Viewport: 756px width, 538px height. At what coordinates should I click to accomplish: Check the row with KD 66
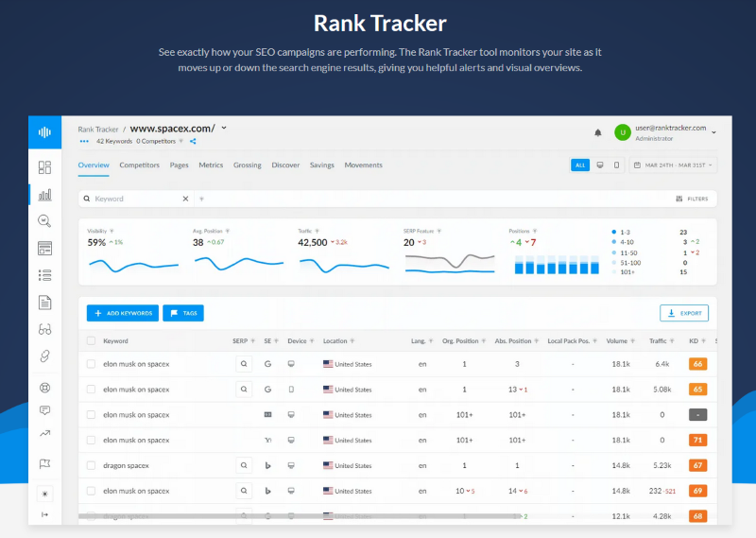coord(91,364)
